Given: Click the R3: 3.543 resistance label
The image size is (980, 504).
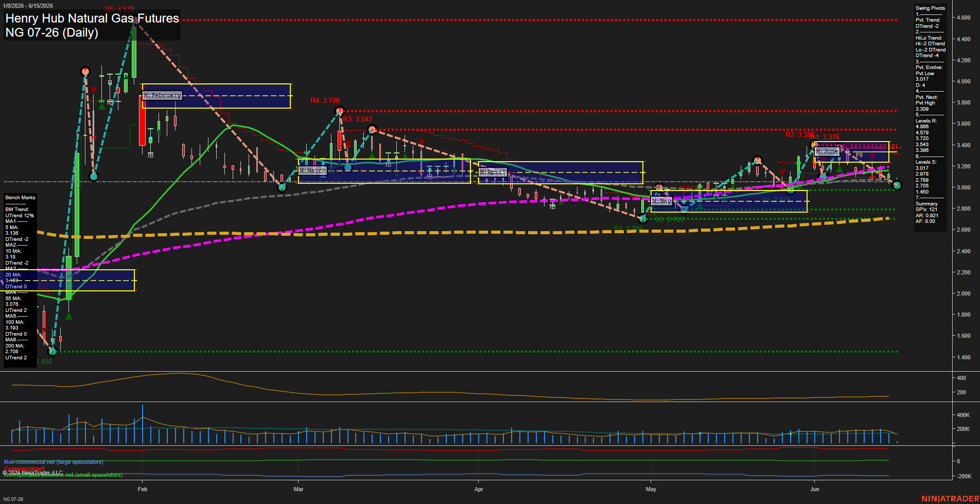Looking at the screenshot, I should tap(357, 119).
